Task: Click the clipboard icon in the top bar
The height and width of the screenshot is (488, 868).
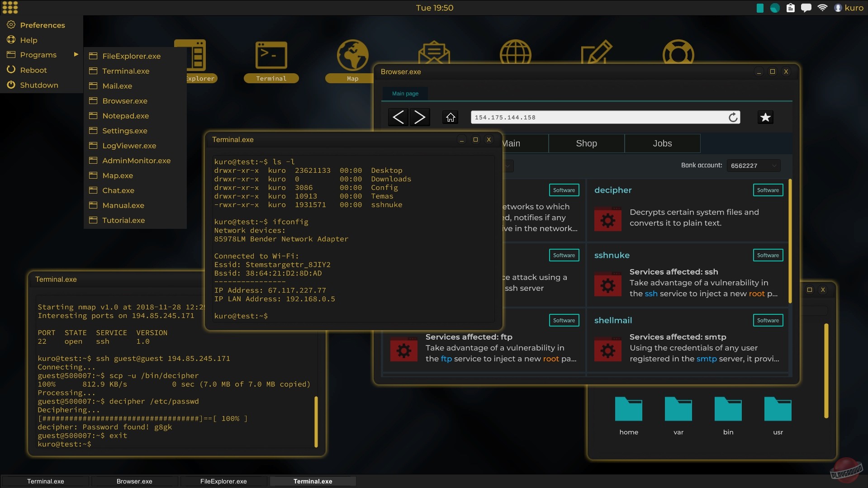Action: [x=790, y=7]
